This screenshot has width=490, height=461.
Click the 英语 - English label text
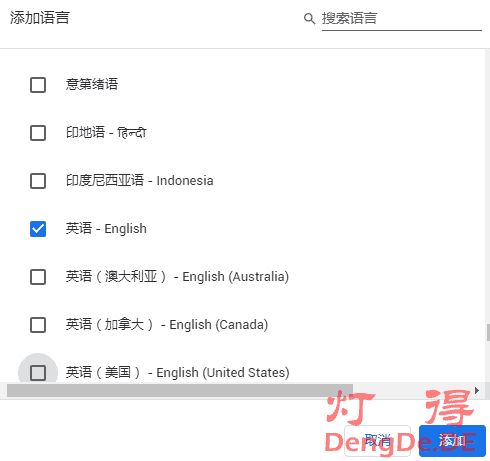106,229
